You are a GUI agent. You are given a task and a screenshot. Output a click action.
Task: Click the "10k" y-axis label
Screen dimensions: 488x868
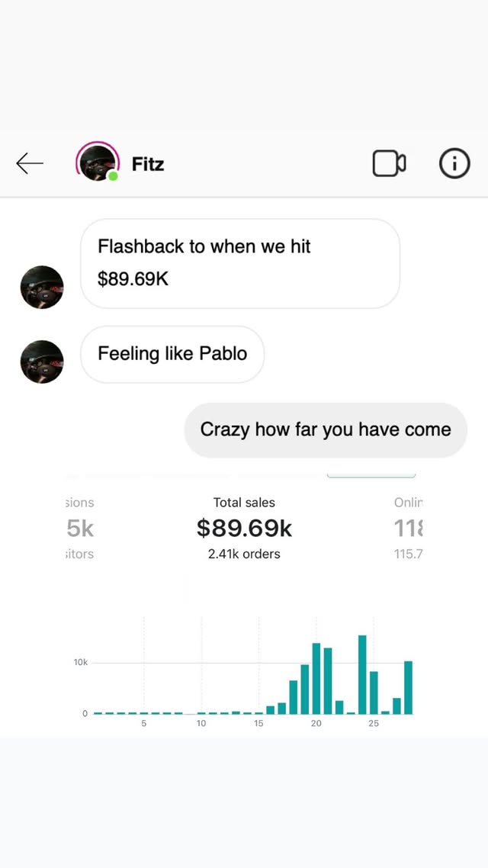[x=81, y=662]
